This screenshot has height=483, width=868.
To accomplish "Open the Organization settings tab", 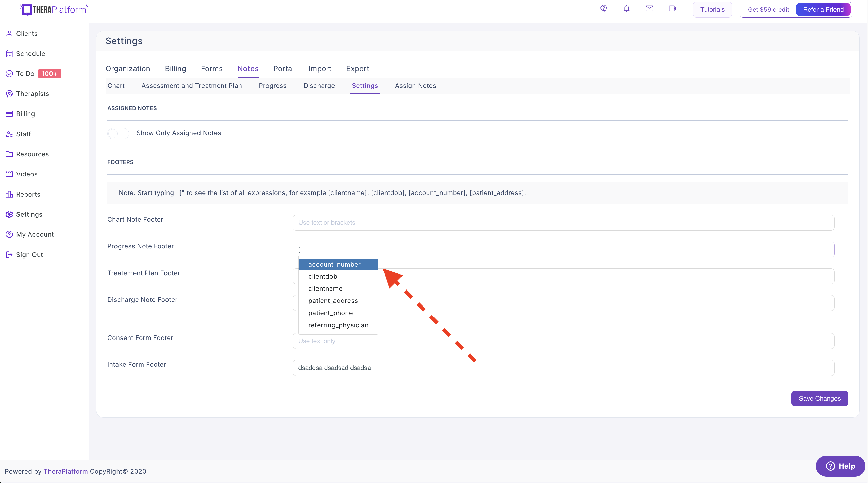I will [128, 68].
